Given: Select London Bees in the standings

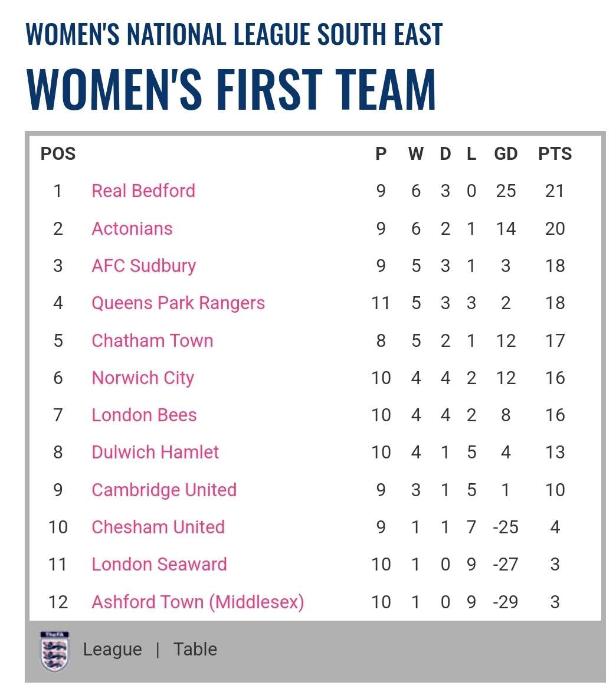Looking at the screenshot, I should pos(144,415).
